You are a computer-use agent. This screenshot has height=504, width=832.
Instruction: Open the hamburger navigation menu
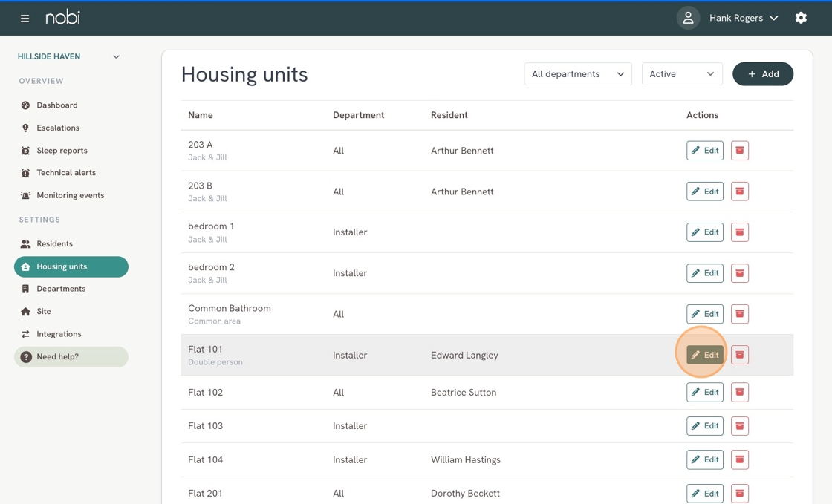[25, 19]
